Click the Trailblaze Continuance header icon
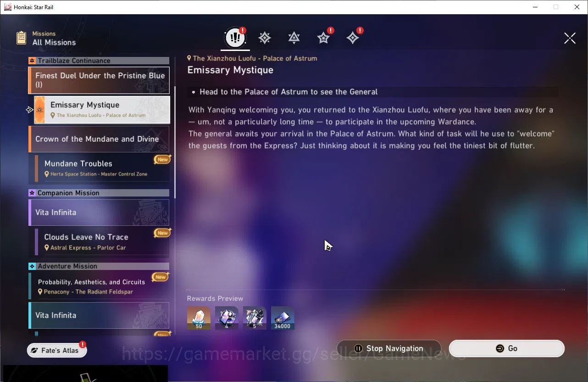Viewport: 588px width, 382px height. click(x=32, y=61)
